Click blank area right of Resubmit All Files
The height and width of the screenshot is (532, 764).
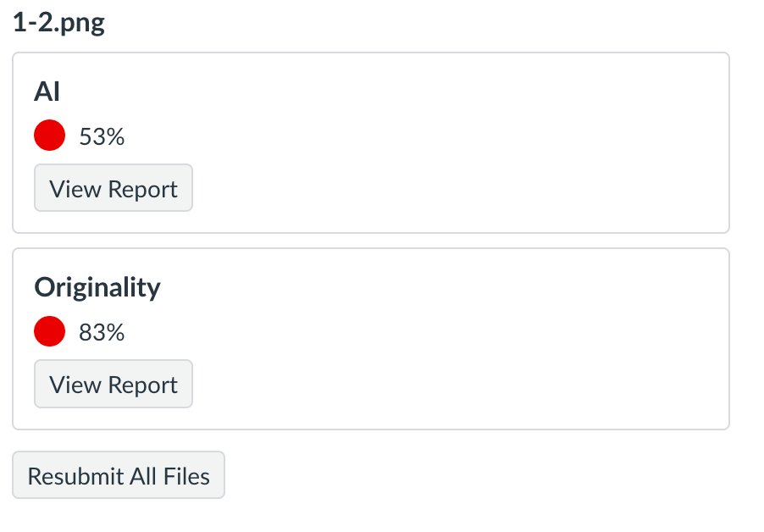tap(474, 475)
